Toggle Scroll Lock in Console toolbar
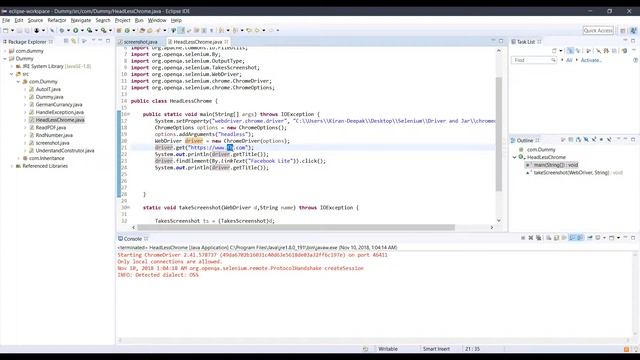This screenshot has width=640, height=360. (556, 238)
